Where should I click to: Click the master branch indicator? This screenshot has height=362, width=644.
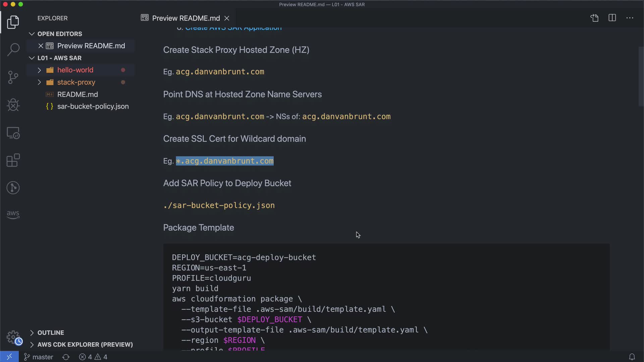(x=39, y=357)
